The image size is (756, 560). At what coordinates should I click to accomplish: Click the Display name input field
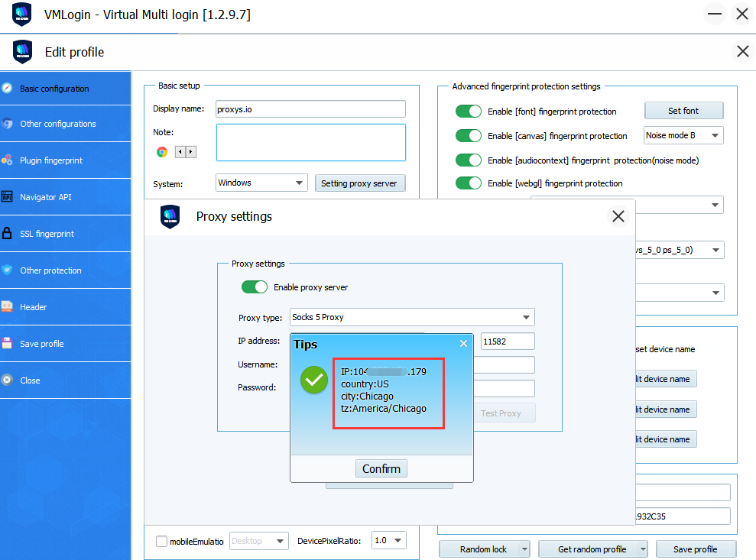[x=310, y=109]
